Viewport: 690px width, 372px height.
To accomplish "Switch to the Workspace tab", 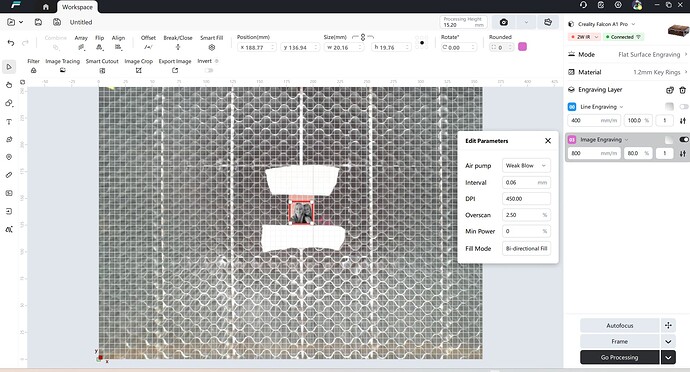I will 77,7.
